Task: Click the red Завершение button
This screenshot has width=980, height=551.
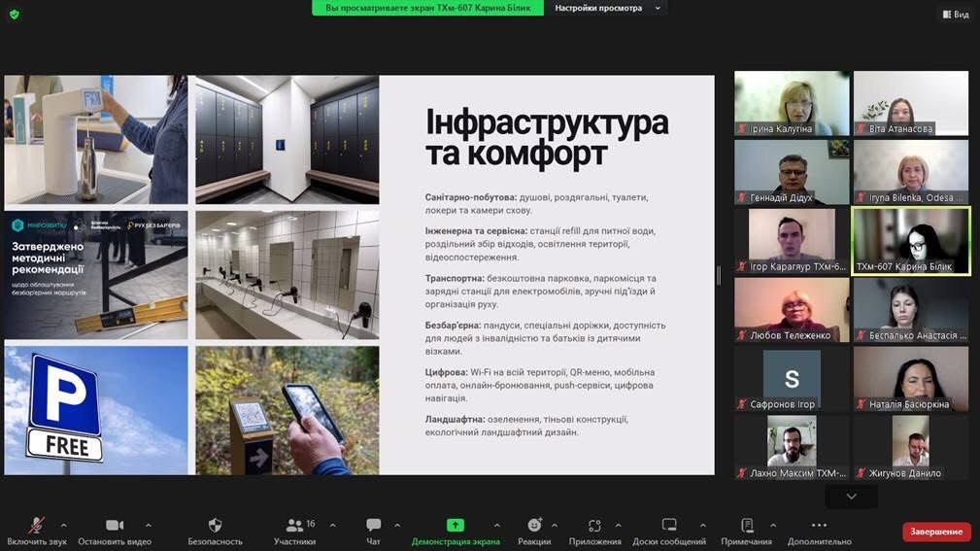Action: pos(936,532)
